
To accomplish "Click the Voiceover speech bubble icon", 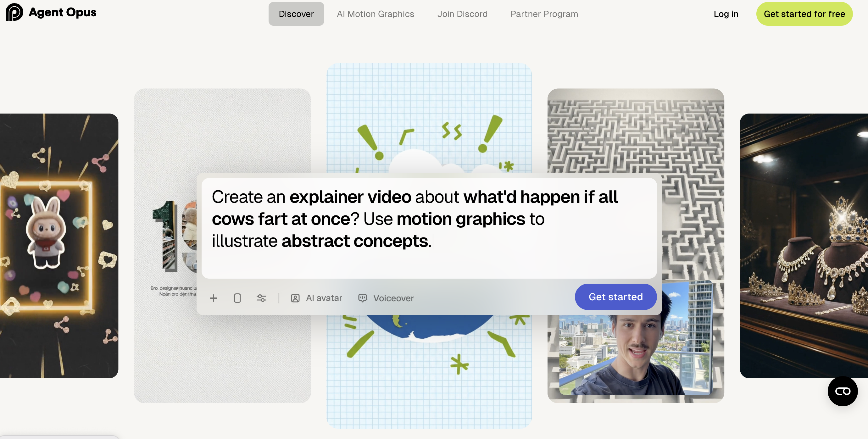I will pyautogui.click(x=363, y=298).
